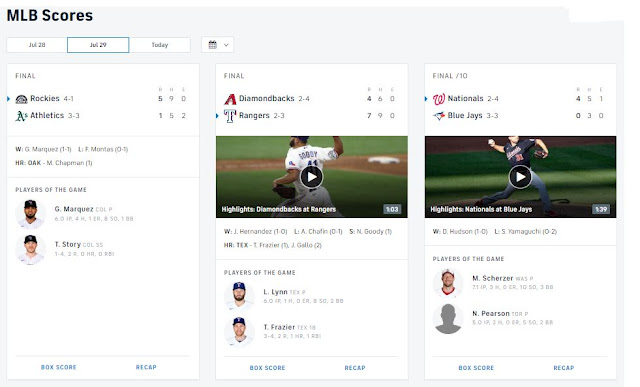This screenshot has height=387, width=640.
Task: Open the Nationals team link
Action: point(465,98)
